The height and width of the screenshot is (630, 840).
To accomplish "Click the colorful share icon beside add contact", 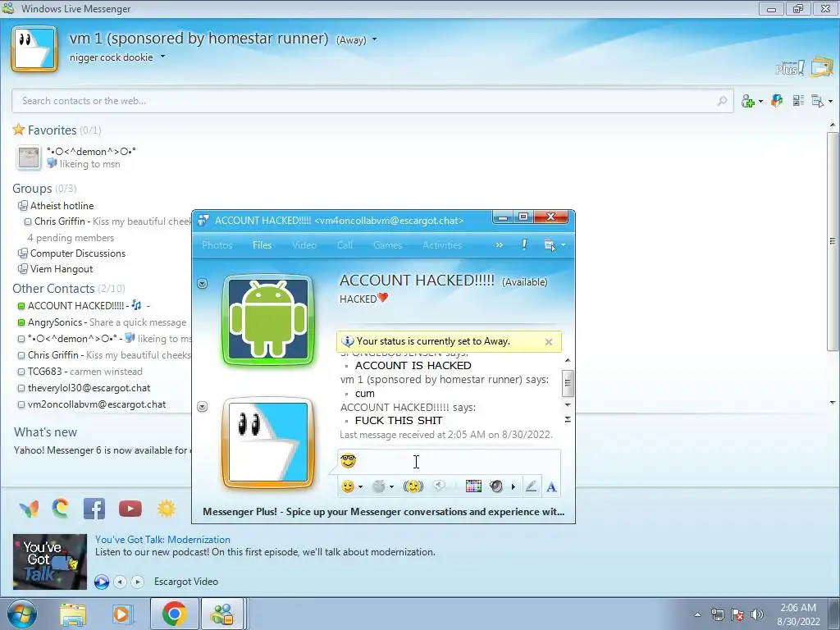I will [x=777, y=101].
